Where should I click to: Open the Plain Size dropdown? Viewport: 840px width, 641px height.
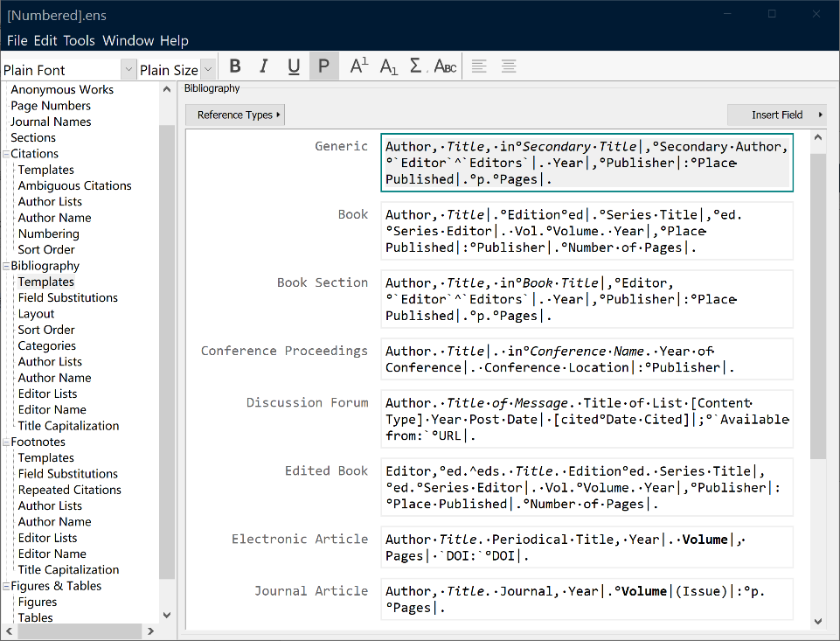pyautogui.click(x=208, y=70)
